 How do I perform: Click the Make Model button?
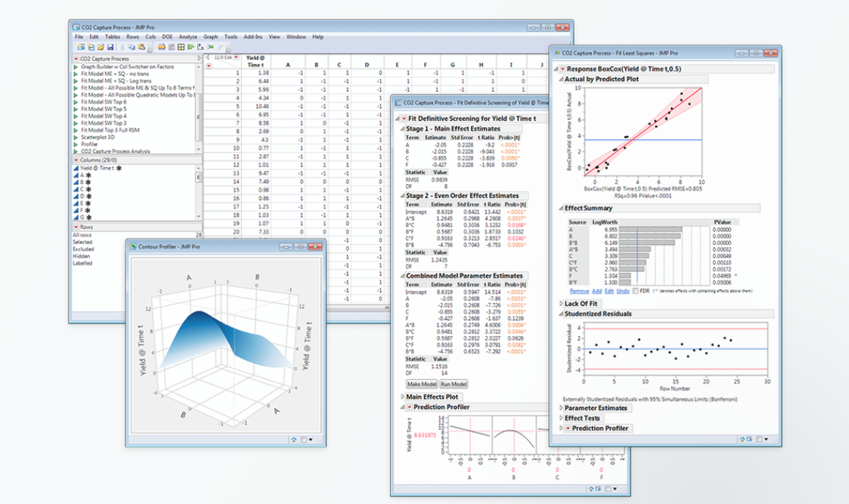pos(421,384)
